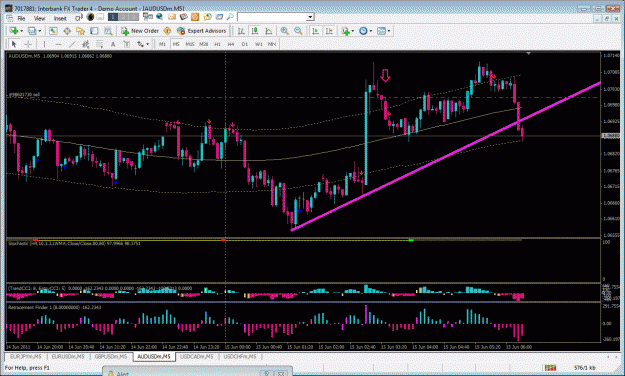Click the Indicators list icon
625x376 pixels.
pos(345,31)
